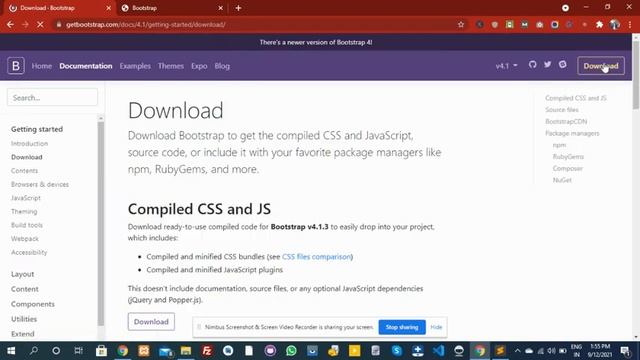640x360 pixels.
Task: Open Build tools in sidebar
Action: pyautogui.click(x=27, y=225)
